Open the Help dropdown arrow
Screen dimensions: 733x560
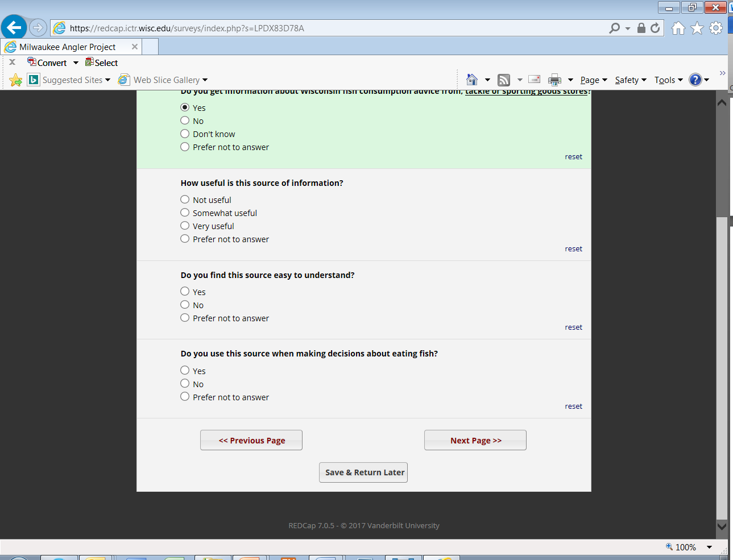point(706,80)
